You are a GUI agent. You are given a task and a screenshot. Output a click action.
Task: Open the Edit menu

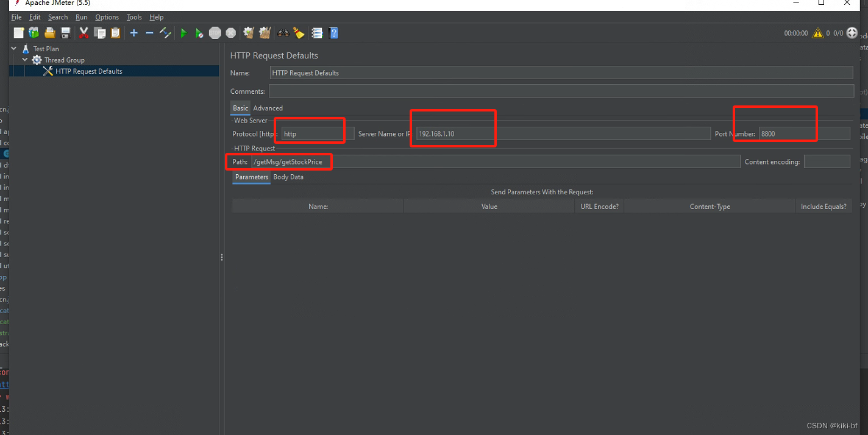35,17
